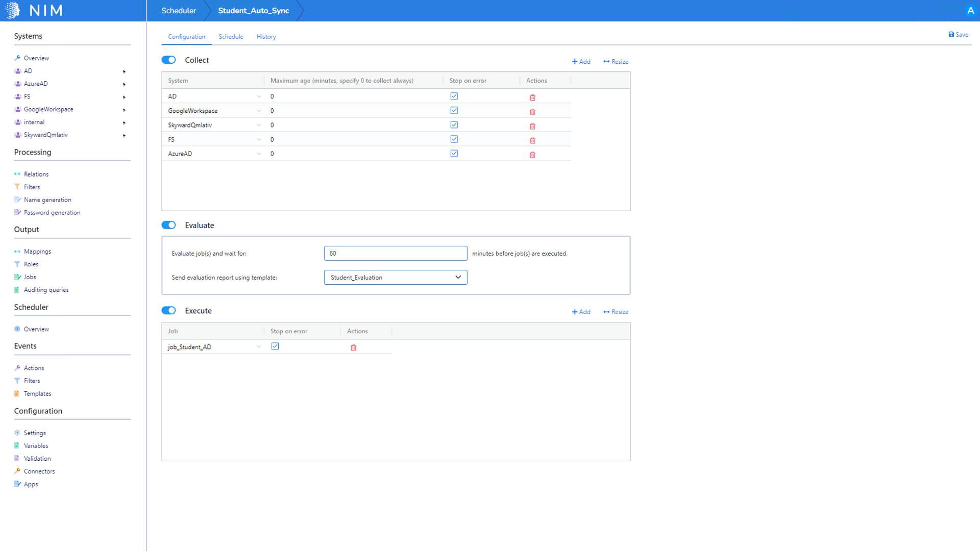Click the Name generation icon
Viewport: 980px width, 551px height.
pyautogui.click(x=17, y=199)
